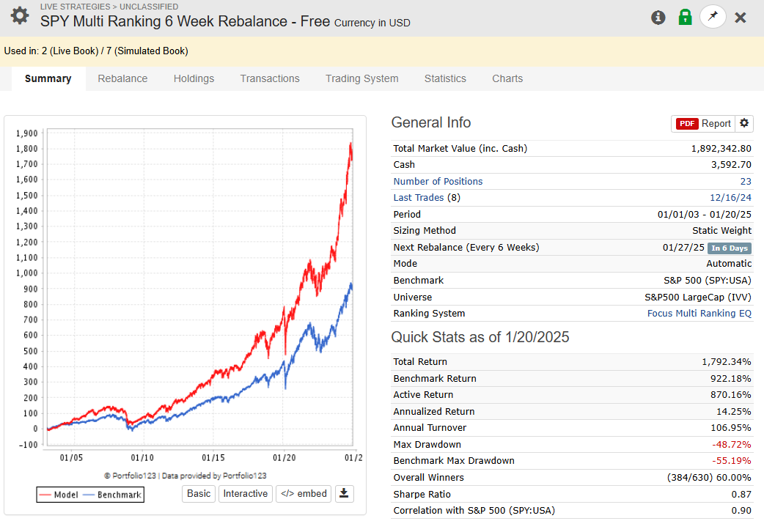Click the Annualized Return value 14.25%
The width and height of the screenshot is (764, 532).
coord(733,411)
